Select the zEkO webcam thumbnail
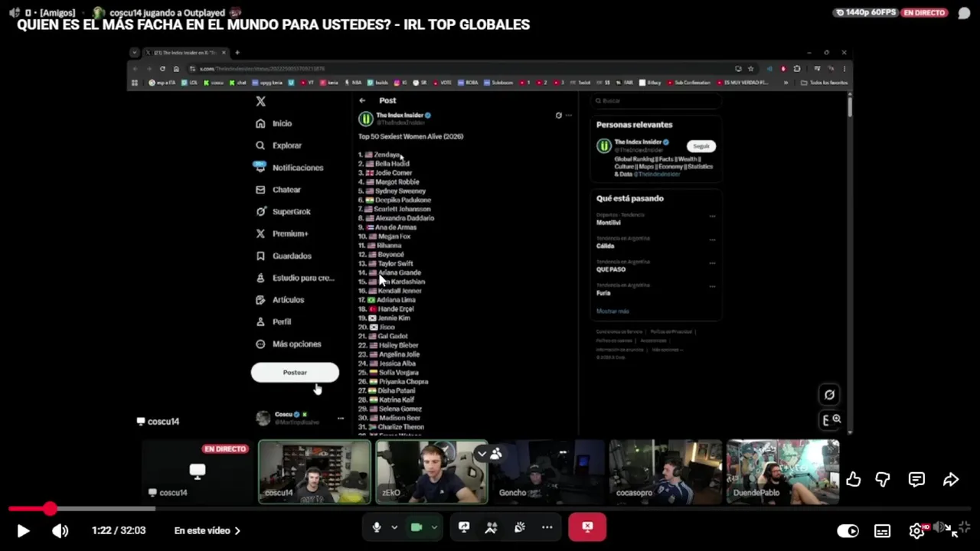The image size is (980, 551). point(432,471)
